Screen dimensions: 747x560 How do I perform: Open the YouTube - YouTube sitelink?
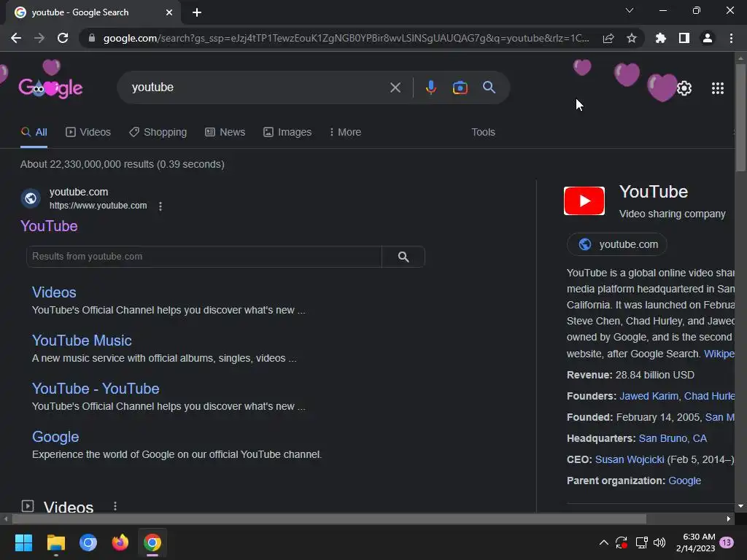click(x=96, y=389)
